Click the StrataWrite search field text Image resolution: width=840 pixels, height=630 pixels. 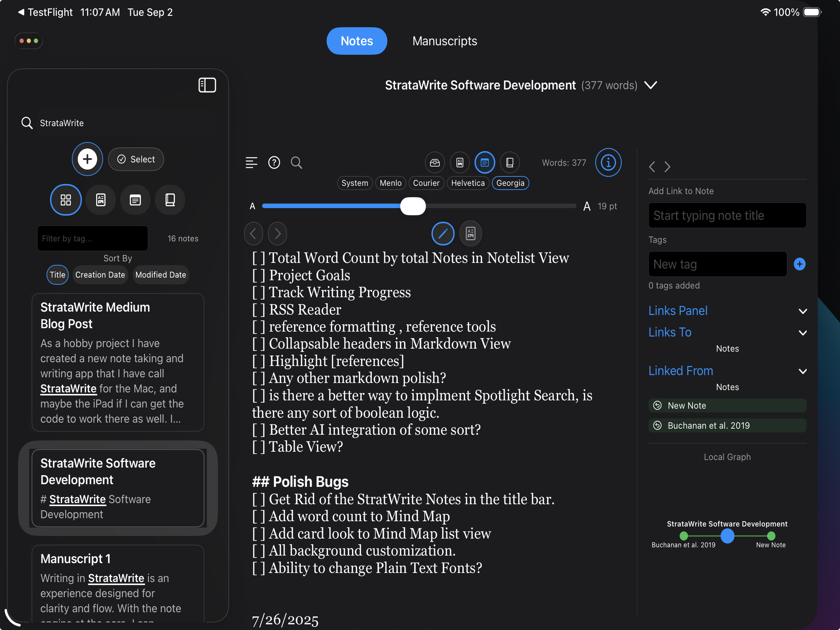(62, 123)
